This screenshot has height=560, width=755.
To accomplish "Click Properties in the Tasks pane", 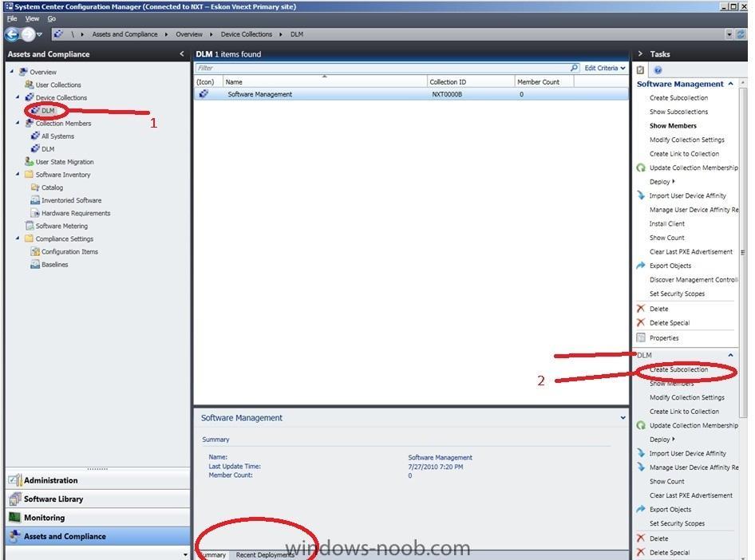I will tap(664, 338).
